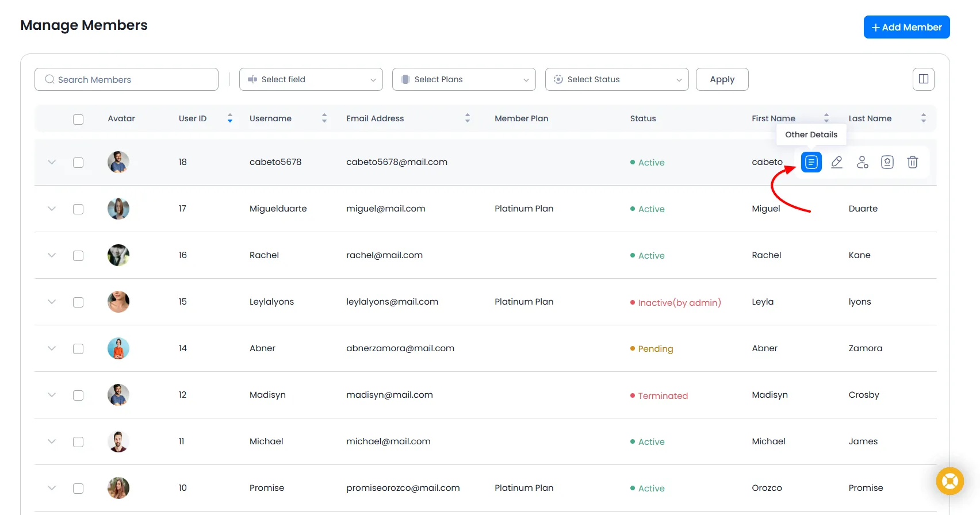Click the Apply filter button
Screen dimensions: 980x515
click(x=722, y=79)
